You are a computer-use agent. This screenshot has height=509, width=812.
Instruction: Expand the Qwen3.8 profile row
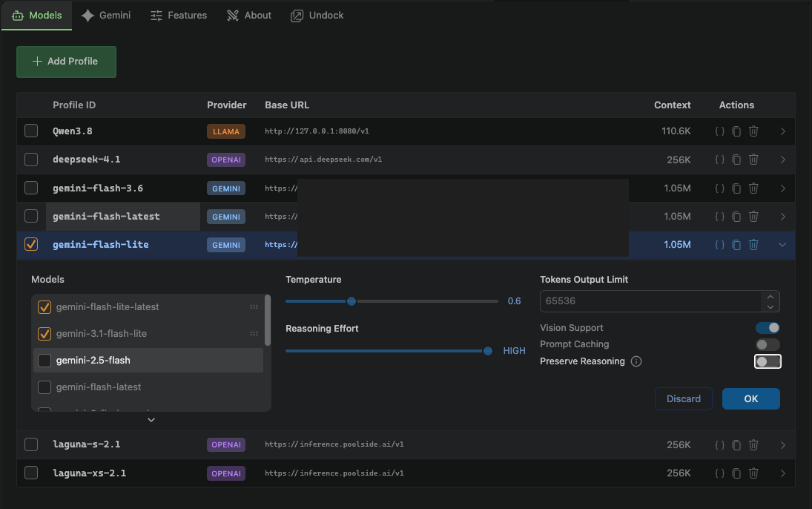coord(782,131)
